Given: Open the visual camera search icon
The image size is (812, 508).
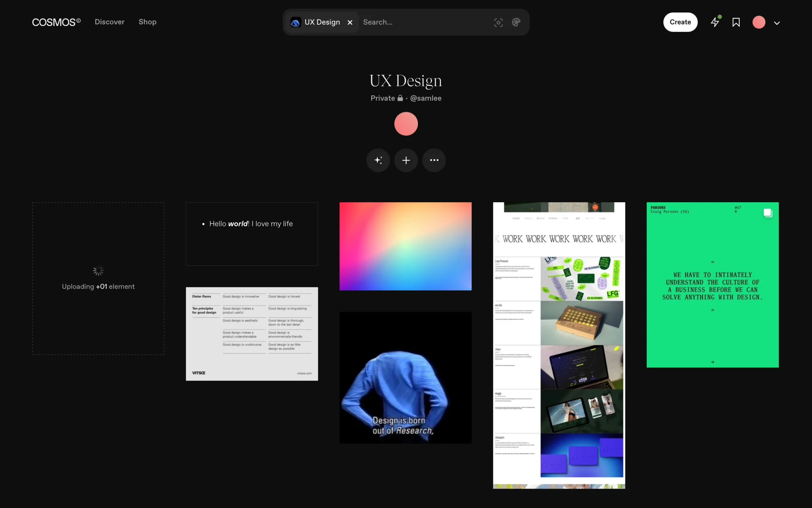Looking at the screenshot, I should (498, 22).
